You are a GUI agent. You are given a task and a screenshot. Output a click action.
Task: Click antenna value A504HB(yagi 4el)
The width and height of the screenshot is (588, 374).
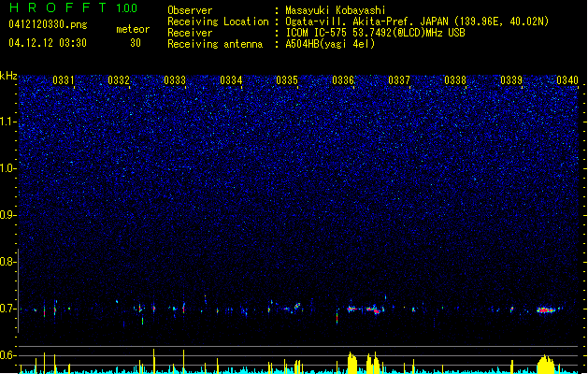pos(330,44)
